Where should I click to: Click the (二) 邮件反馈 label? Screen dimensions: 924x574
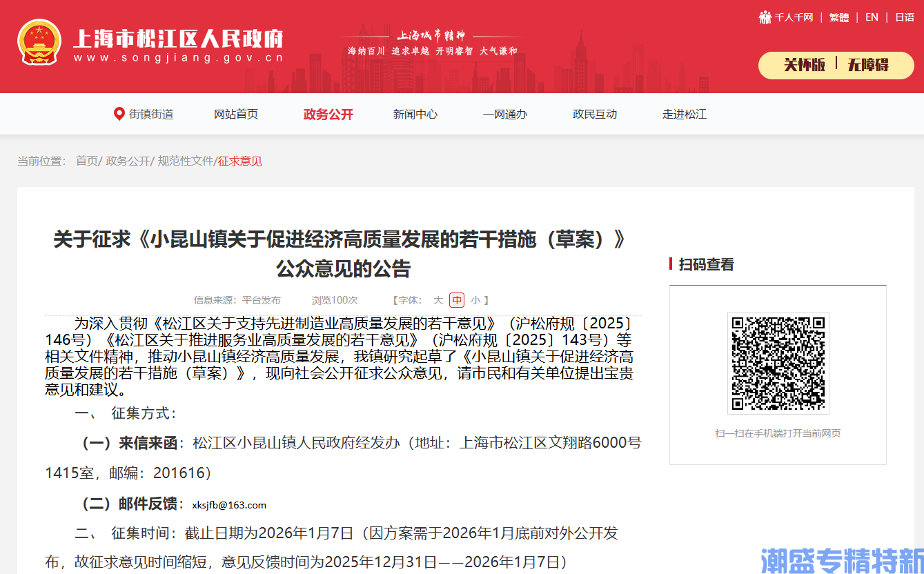click(x=130, y=503)
